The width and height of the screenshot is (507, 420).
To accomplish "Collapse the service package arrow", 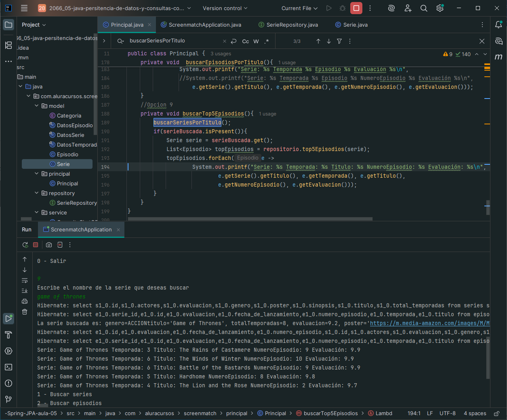I will 37,212.
